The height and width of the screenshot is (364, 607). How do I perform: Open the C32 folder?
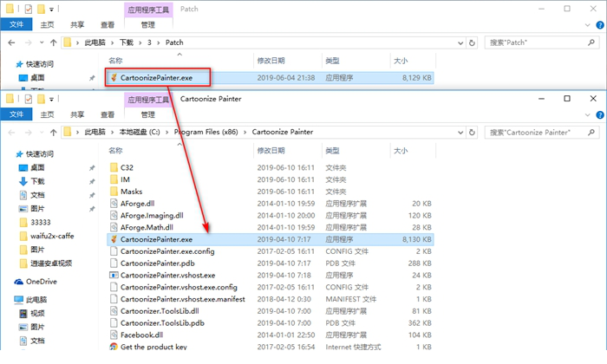pos(127,166)
